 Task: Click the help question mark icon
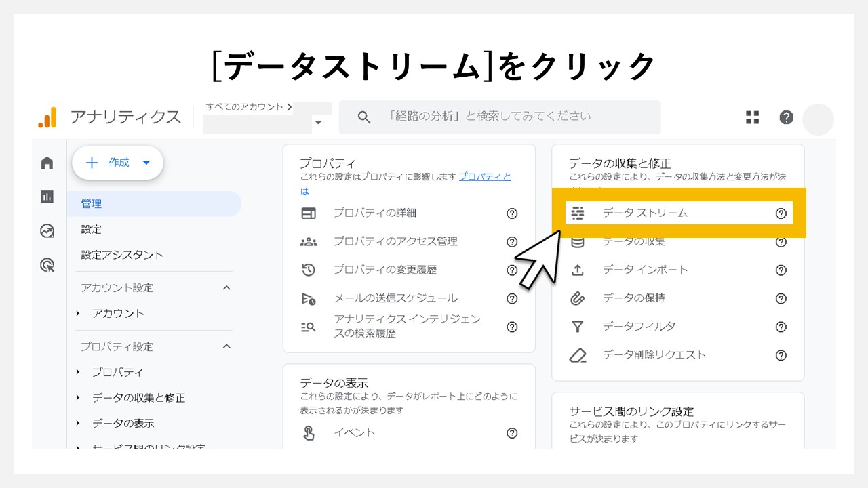(785, 117)
